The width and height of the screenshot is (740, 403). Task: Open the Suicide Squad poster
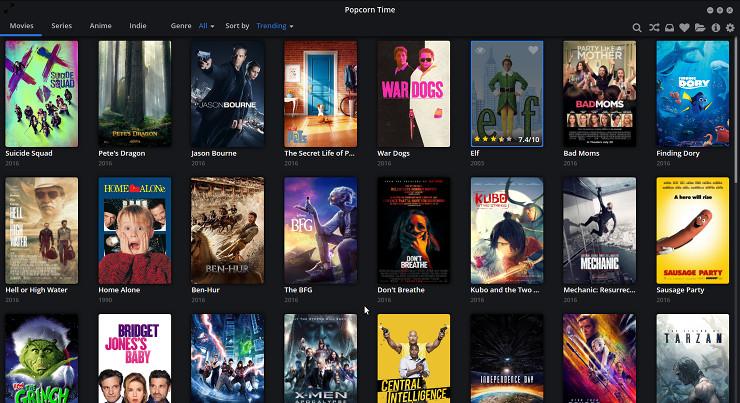[42, 93]
